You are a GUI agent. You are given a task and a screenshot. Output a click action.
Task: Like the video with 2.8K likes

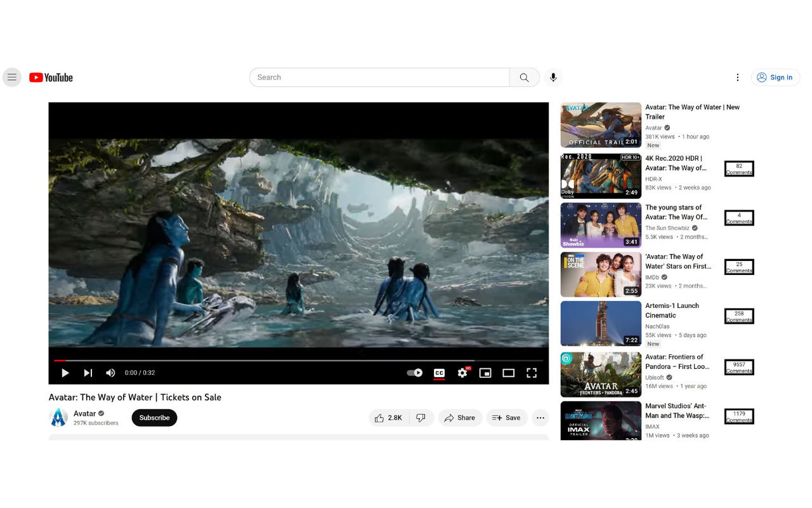[x=388, y=418]
